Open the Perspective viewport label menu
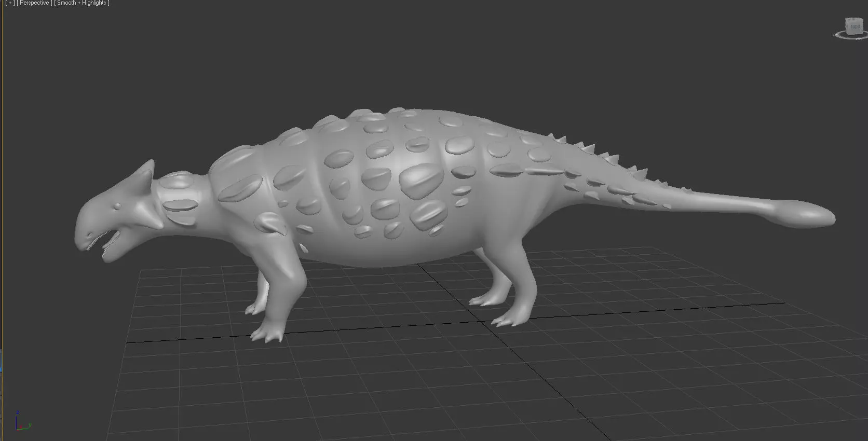868x441 pixels. coord(34,3)
